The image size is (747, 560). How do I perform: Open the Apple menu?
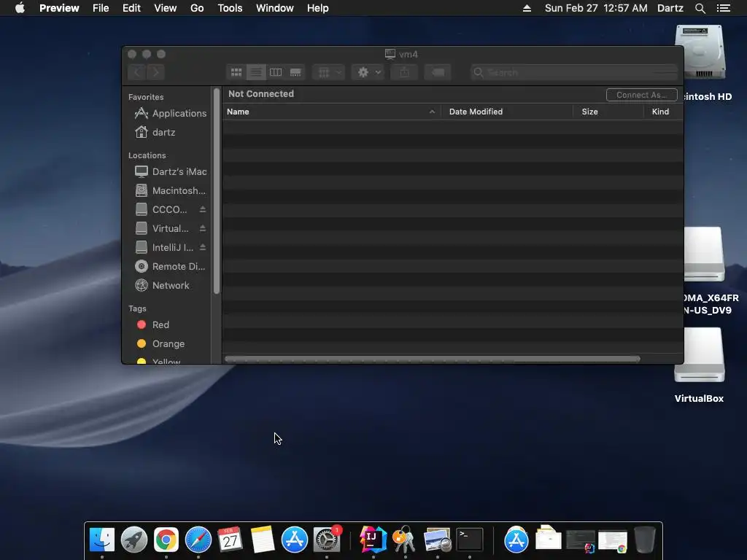(x=20, y=8)
